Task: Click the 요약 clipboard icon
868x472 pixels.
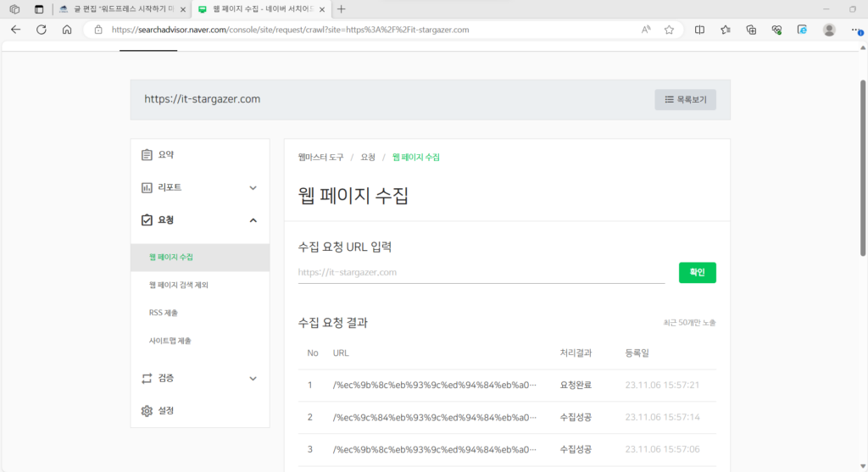Action: click(x=147, y=155)
